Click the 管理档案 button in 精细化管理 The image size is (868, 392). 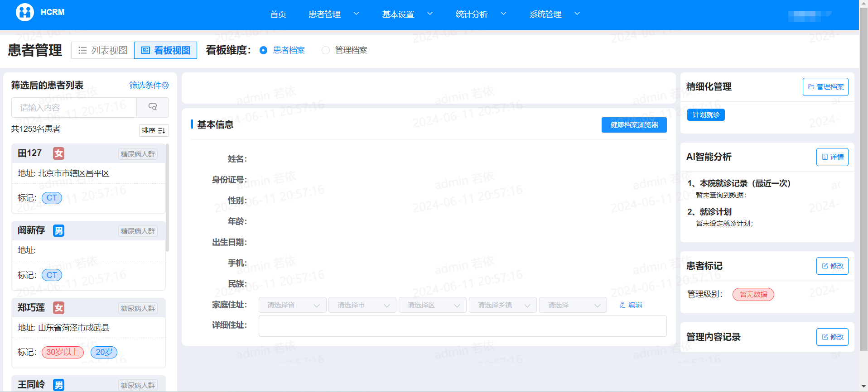(x=825, y=87)
